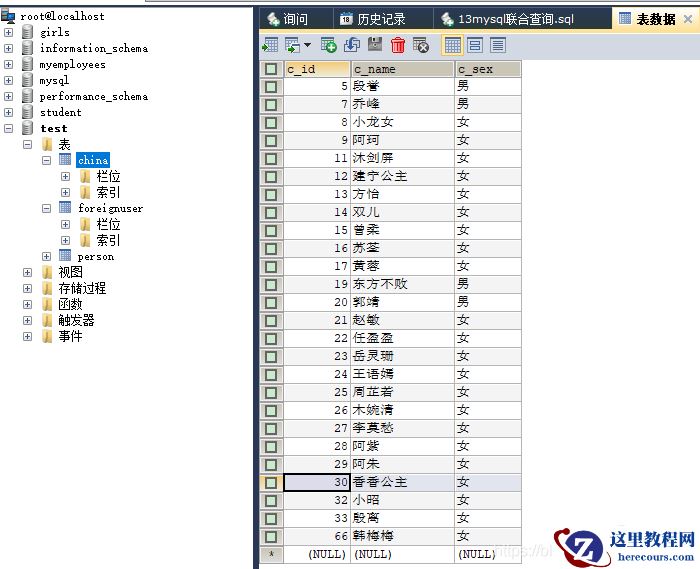Click the foreignuser table icon
Screen dimensions: 700x569
[65, 208]
